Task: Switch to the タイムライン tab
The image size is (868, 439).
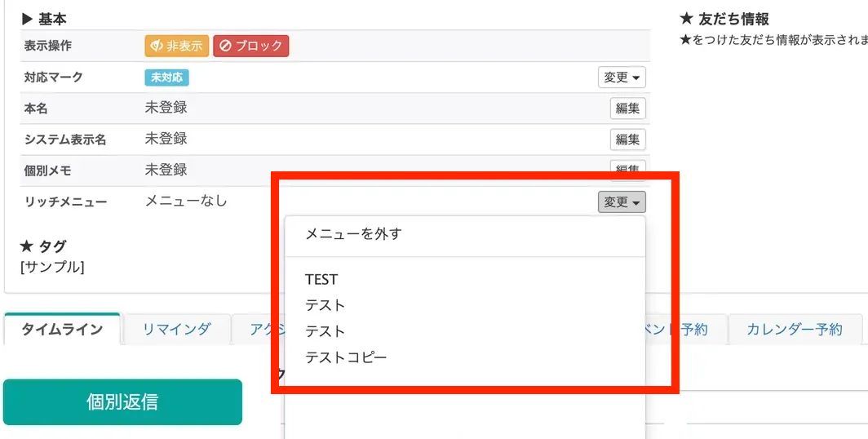Action: click(x=62, y=330)
